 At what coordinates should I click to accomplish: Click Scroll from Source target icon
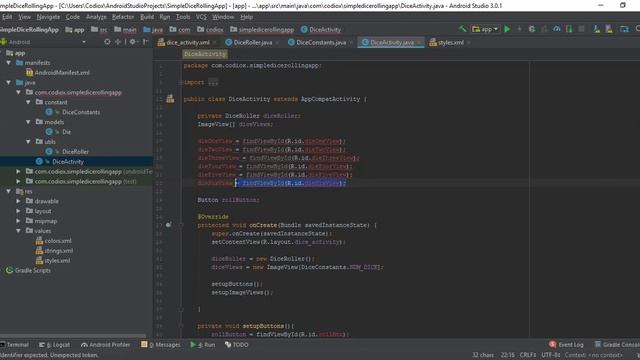[107, 42]
